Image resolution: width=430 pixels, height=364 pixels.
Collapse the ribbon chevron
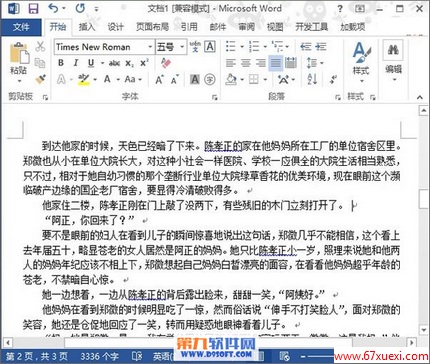(420, 97)
